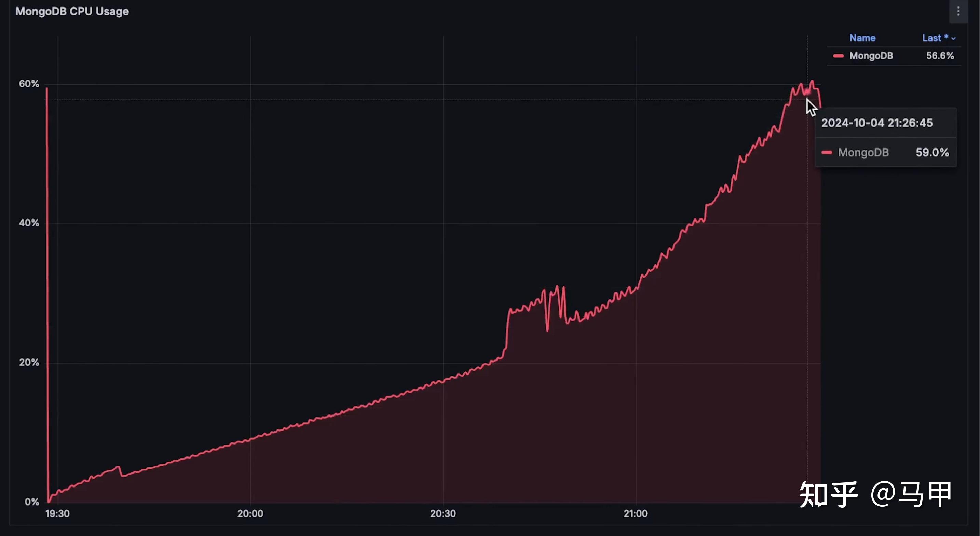Screen dimensions: 980x536
Task: Click the MongoDB CPU Usage panel title
Action: coord(72,11)
